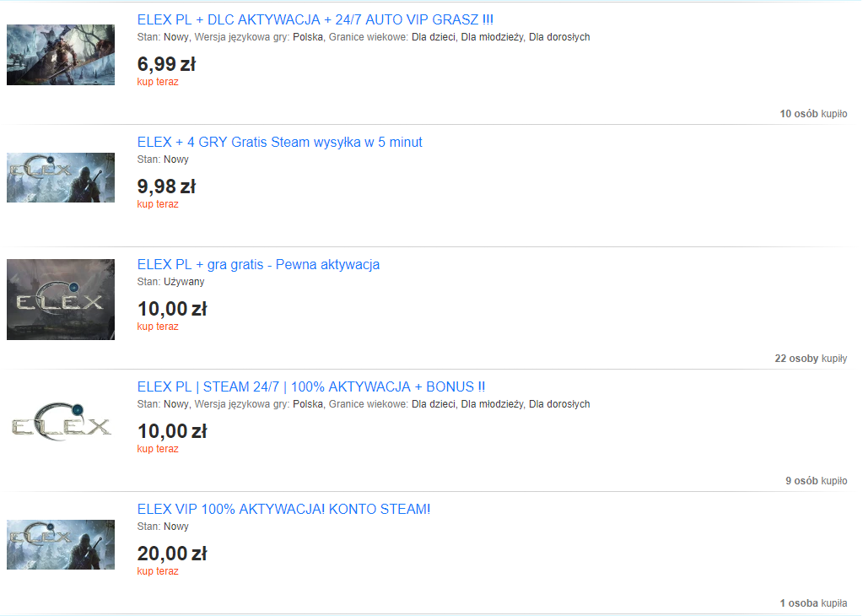Open listing ELEX PL + gra gratis - Pewna aktywacja
Image resolution: width=863 pixels, height=616 pixels.
(x=258, y=264)
